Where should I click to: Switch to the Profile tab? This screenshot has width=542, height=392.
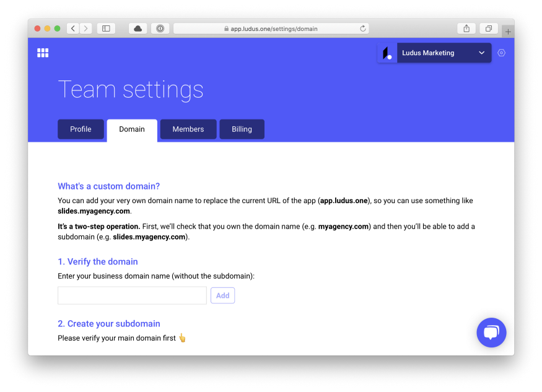click(x=81, y=129)
